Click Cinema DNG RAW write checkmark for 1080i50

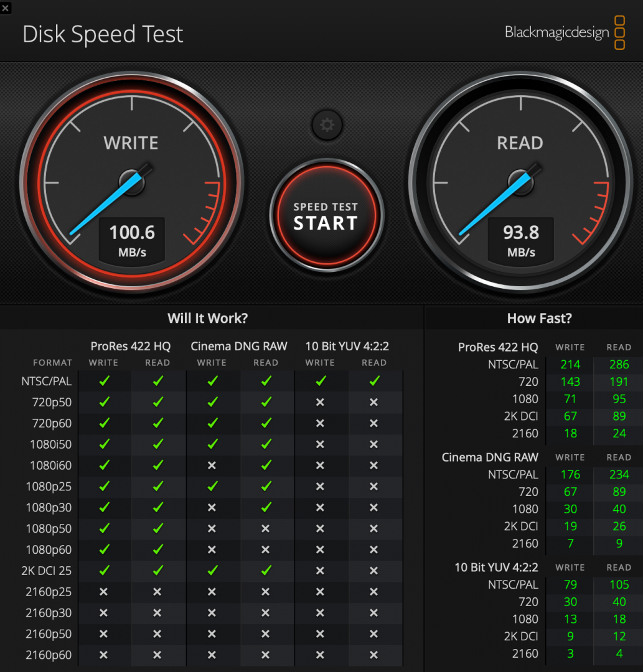point(213,444)
